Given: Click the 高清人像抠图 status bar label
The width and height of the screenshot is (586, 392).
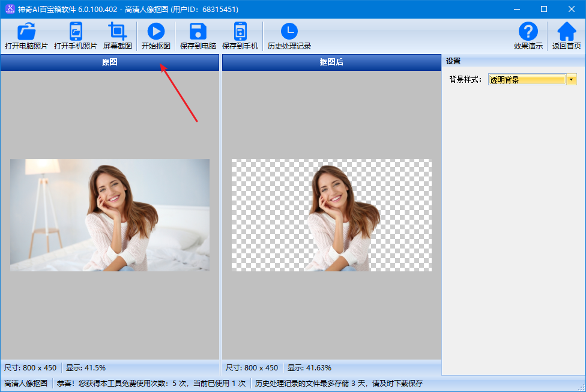Looking at the screenshot, I should click(26, 384).
